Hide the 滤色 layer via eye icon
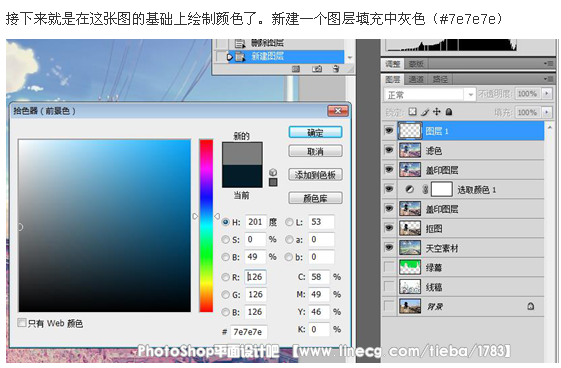The width and height of the screenshot is (561, 368). (389, 150)
